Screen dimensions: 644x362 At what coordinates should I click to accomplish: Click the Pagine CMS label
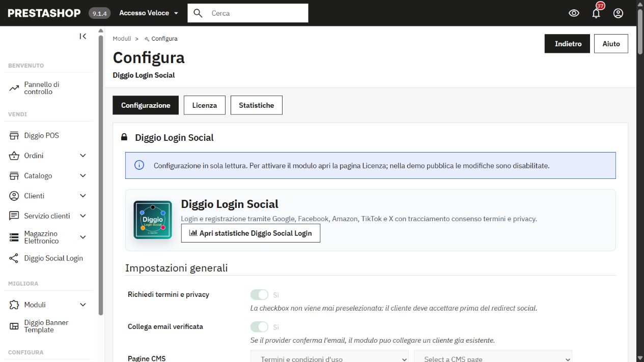147,358
